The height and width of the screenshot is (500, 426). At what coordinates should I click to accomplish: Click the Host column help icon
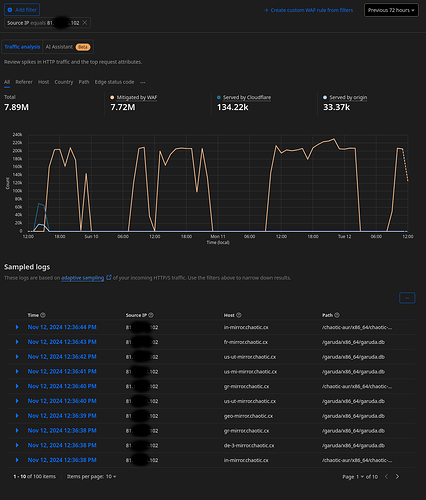click(239, 315)
